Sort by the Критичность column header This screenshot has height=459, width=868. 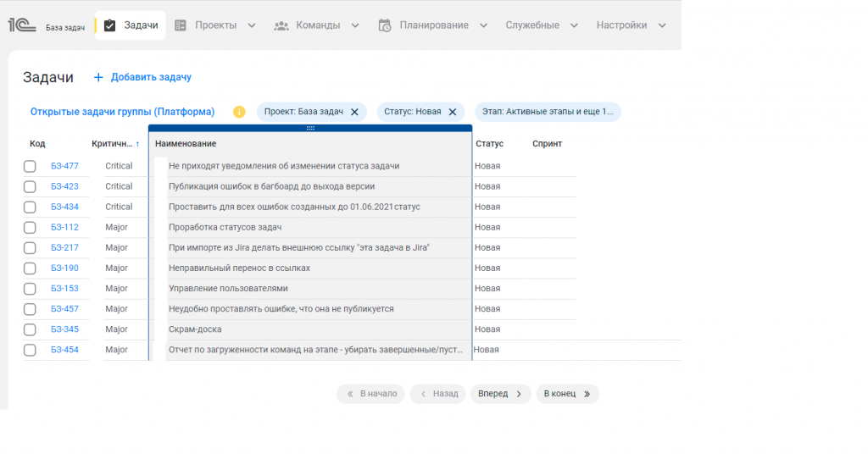click(113, 144)
